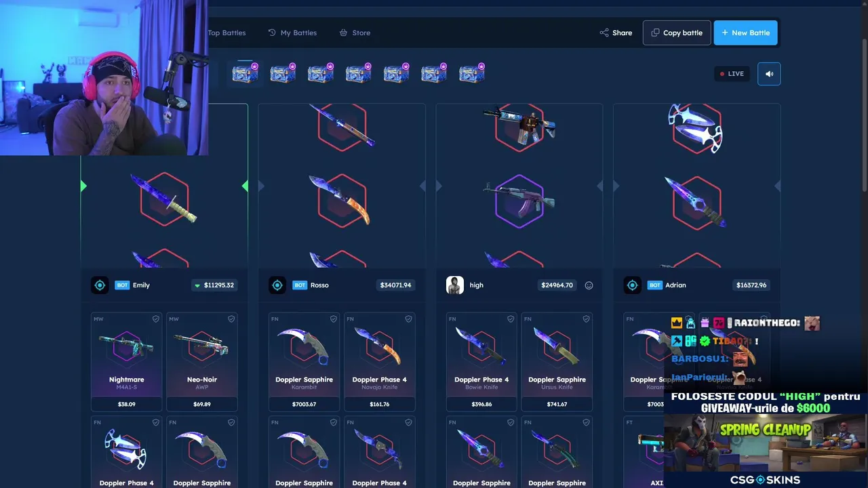
Task: Click Adrian's total $16372.96
Action: click(751, 285)
